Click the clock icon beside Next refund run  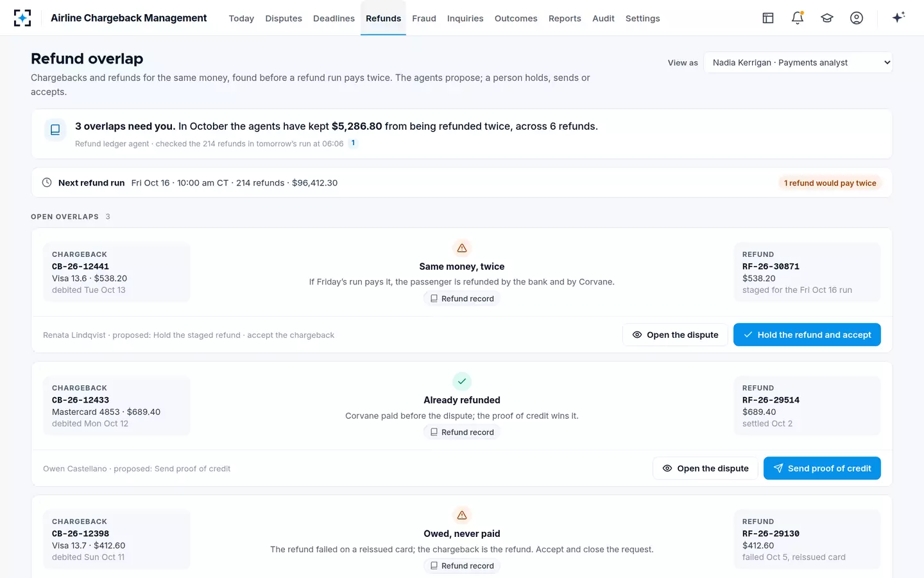[x=47, y=182]
